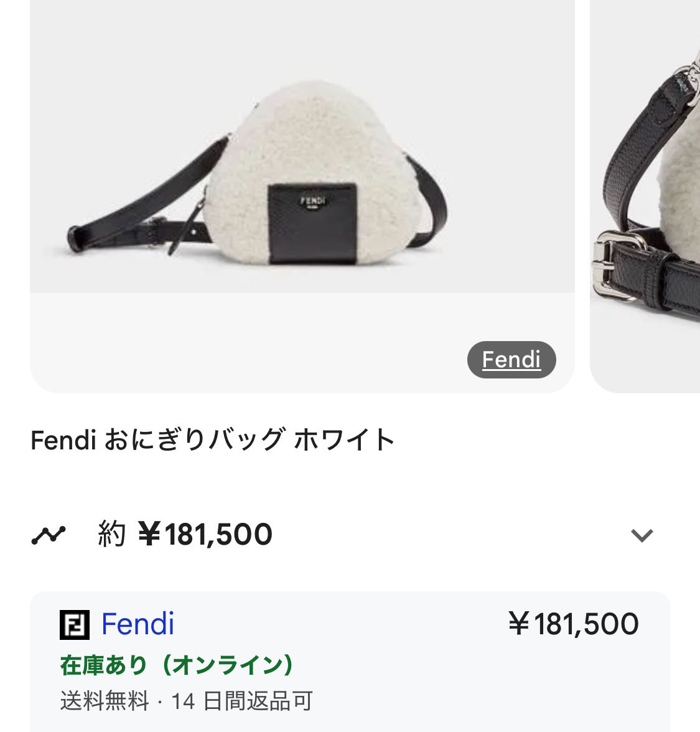Open the Fendi source badge on image
Viewport: 700px width, 732px height.
coord(511,360)
